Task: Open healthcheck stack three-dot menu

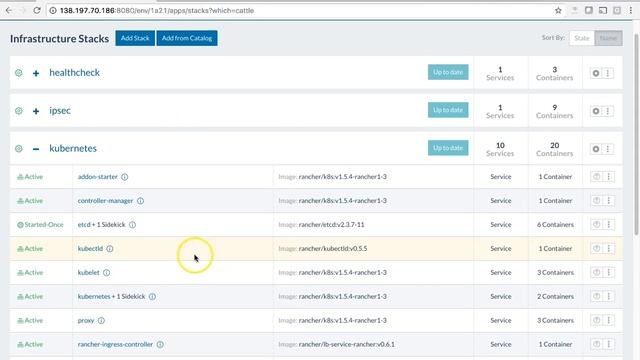Action: [608, 73]
